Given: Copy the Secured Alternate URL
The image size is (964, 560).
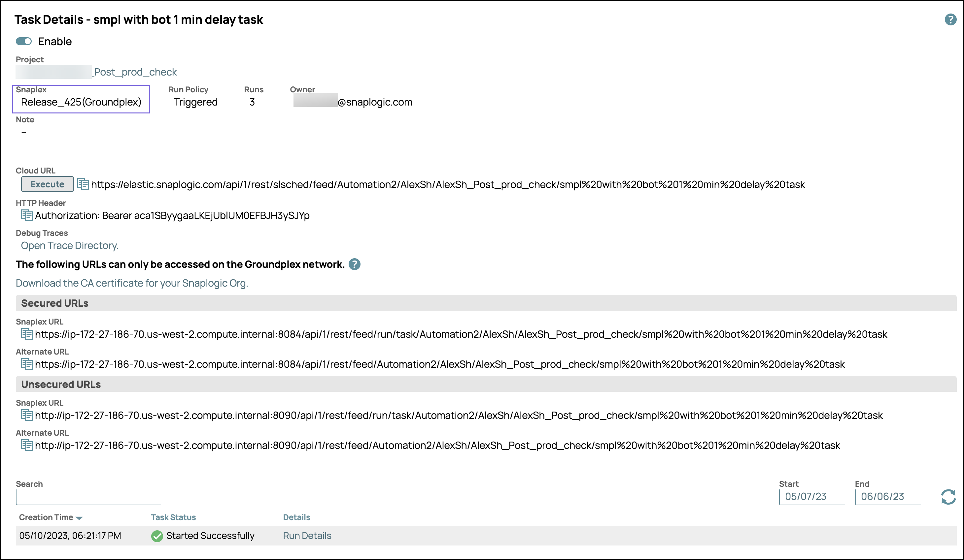Looking at the screenshot, I should tap(27, 364).
